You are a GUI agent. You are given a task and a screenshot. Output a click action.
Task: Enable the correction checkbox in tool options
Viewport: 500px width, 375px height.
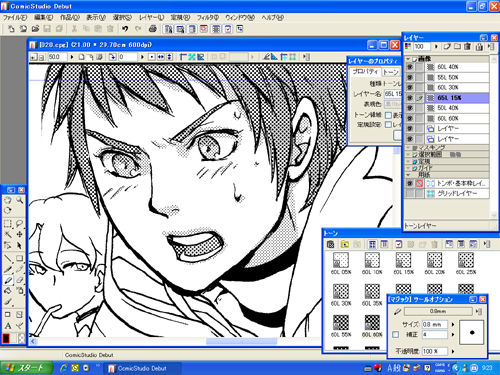(396, 334)
